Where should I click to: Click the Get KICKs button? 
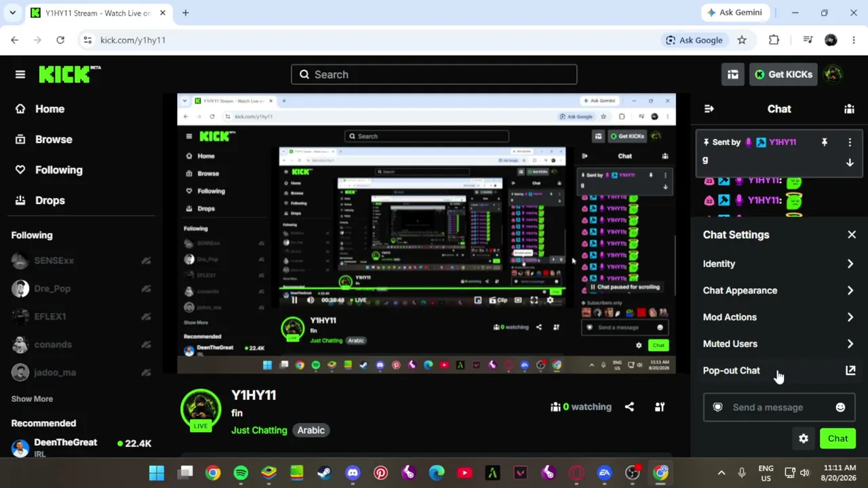tap(783, 75)
